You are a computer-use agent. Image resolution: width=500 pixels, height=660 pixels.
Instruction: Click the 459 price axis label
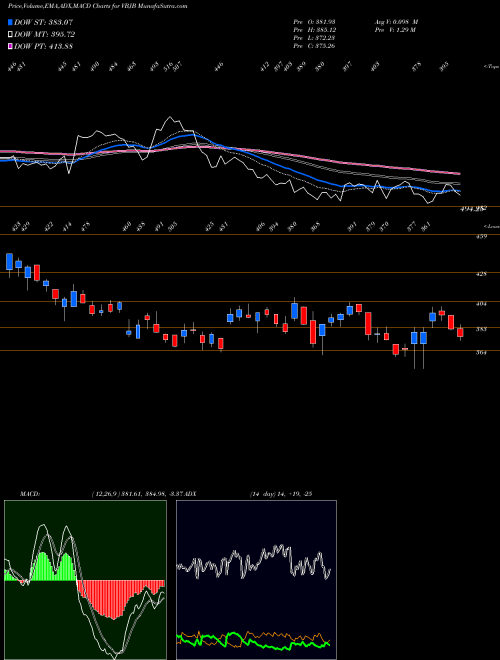481,236
